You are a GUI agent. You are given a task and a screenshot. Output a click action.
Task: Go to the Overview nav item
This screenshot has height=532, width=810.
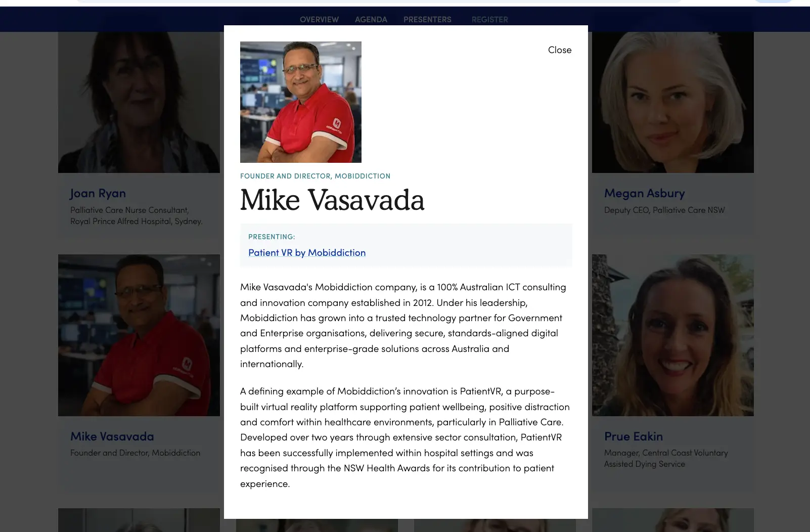(319, 20)
